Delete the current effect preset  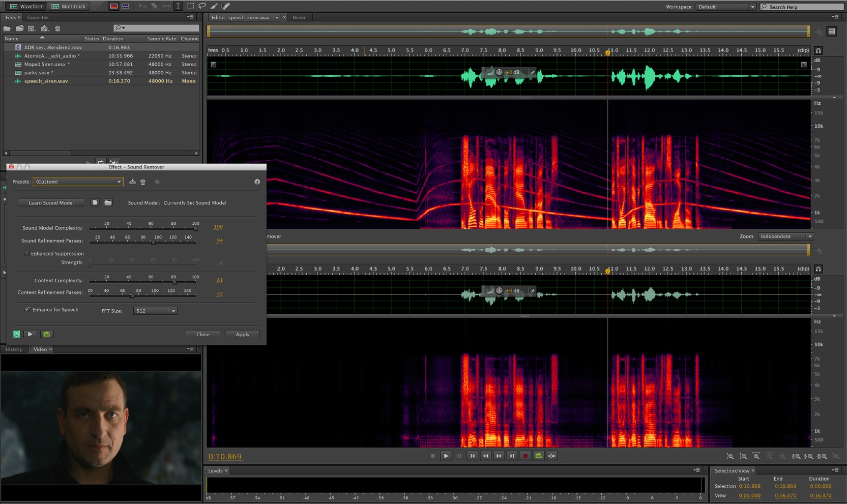click(x=143, y=182)
